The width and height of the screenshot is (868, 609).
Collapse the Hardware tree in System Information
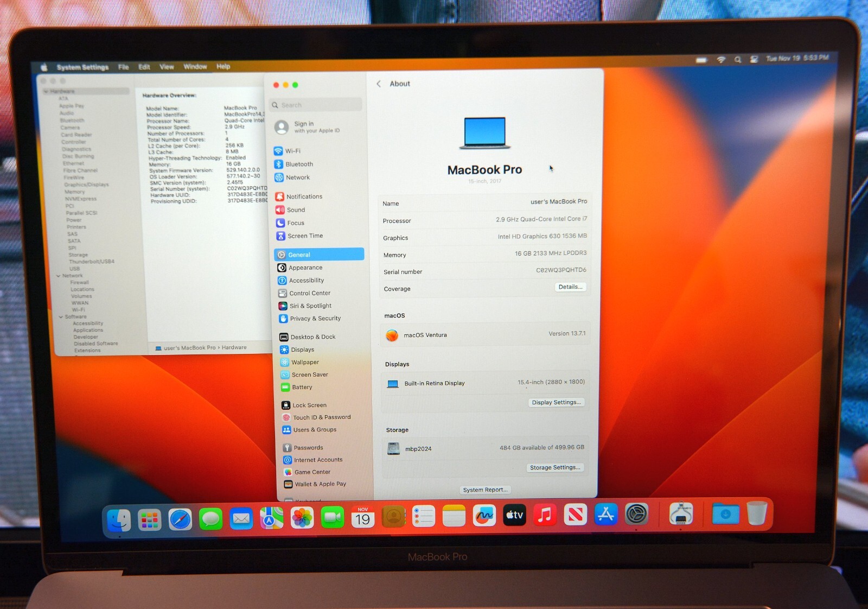tap(47, 91)
